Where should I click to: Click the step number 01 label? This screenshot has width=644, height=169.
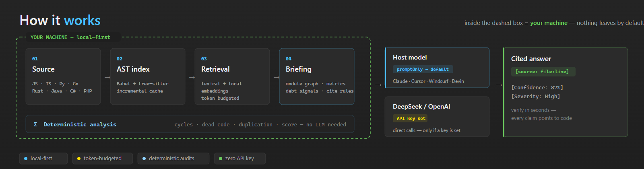(x=35, y=59)
